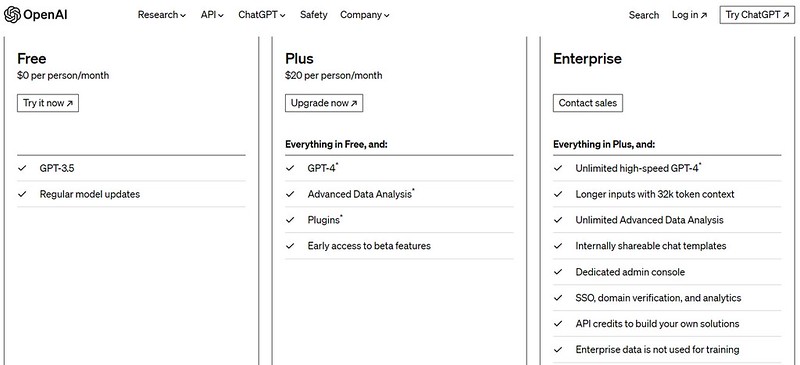Click the Enterprise plan heading

click(x=587, y=59)
